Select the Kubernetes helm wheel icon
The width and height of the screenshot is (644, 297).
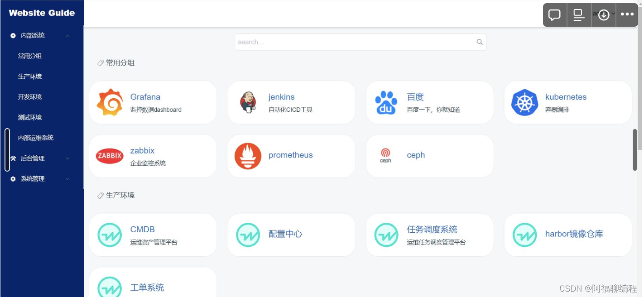524,102
